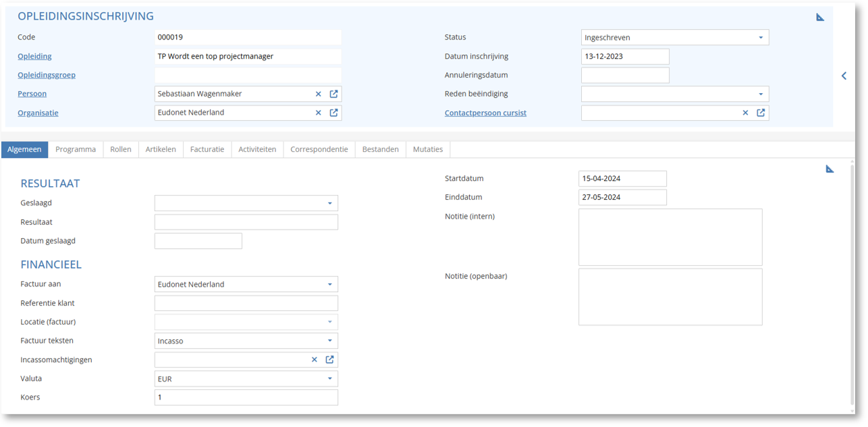Viewport: 868px width, 427px height.
Task: Follow the Opleiding link
Action: [x=34, y=57]
